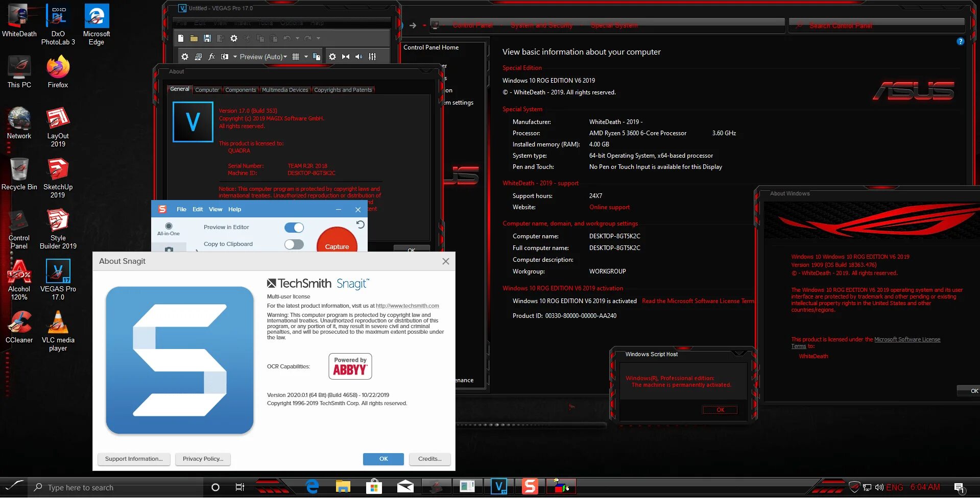Click the Save floppy disk icon in VEGAS
This screenshot has height=498, width=980.
(207, 38)
